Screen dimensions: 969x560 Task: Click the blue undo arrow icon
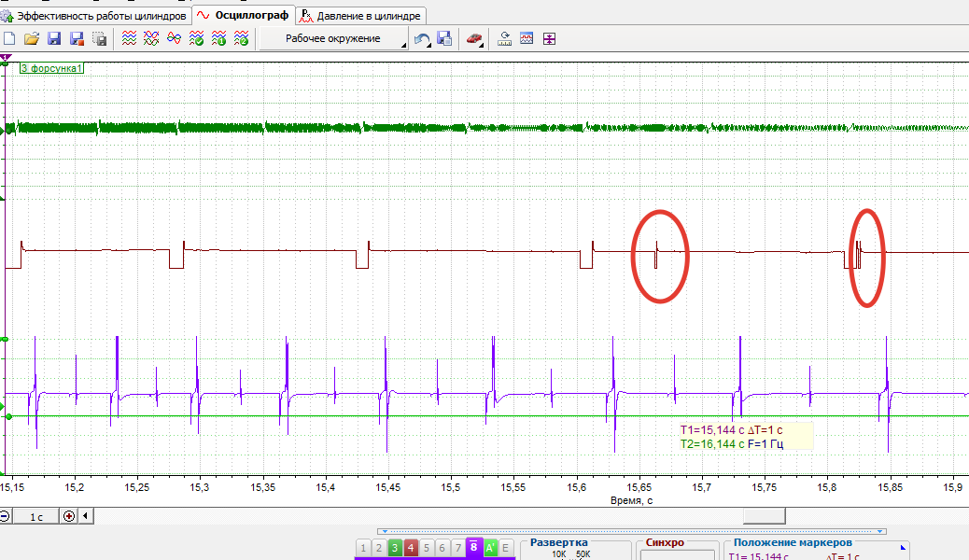coord(421,39)
